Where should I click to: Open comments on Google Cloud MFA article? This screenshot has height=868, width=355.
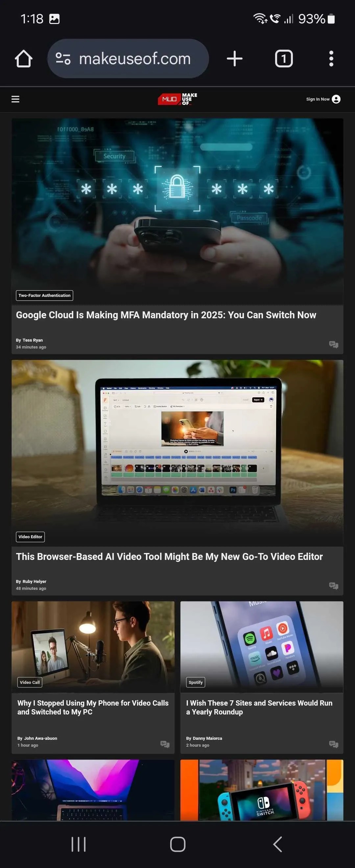[x=333, y=344]
